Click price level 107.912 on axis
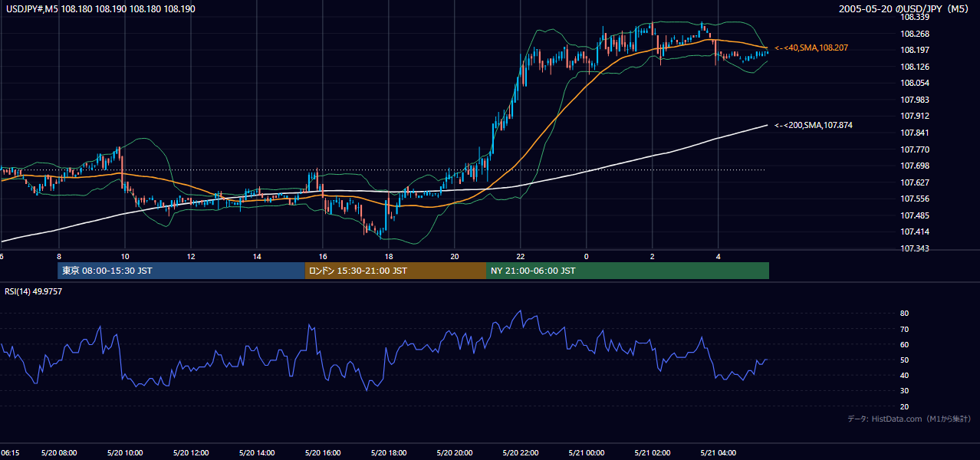This screenshot has width=980, height=460. [x=915, y=116]
